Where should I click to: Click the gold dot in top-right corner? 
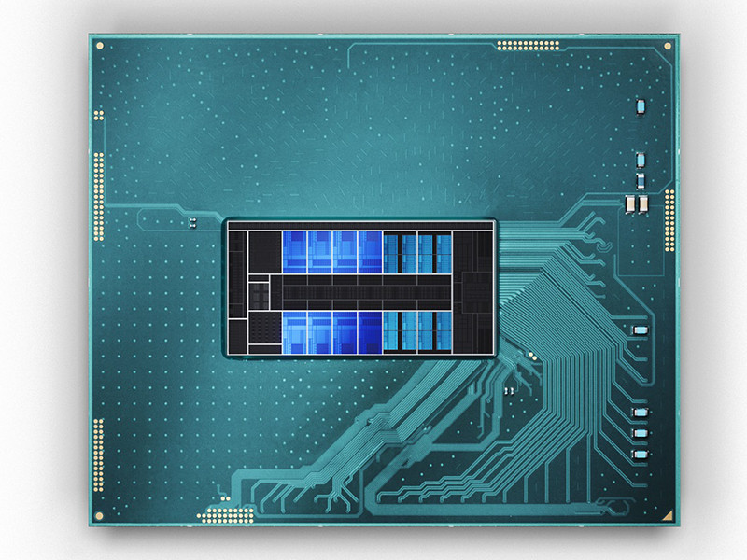point(665,46)
